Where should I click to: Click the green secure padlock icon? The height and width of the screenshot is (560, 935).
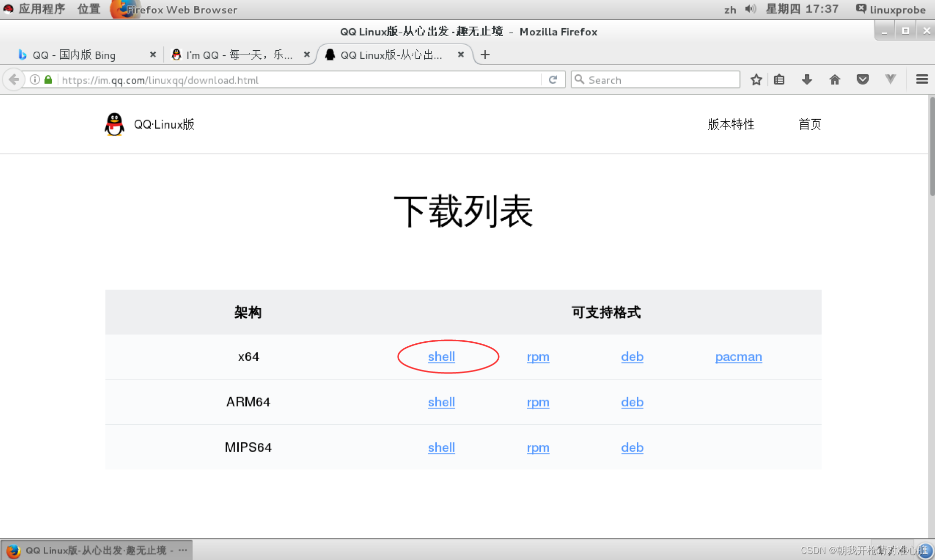point(48,79)
